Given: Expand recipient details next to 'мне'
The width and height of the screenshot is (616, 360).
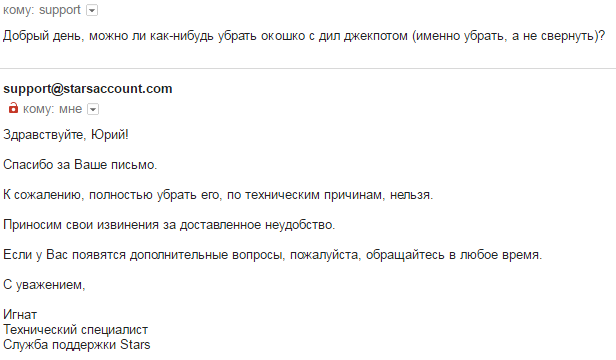Looking at the screenshot, I should (x=93, y=109).
